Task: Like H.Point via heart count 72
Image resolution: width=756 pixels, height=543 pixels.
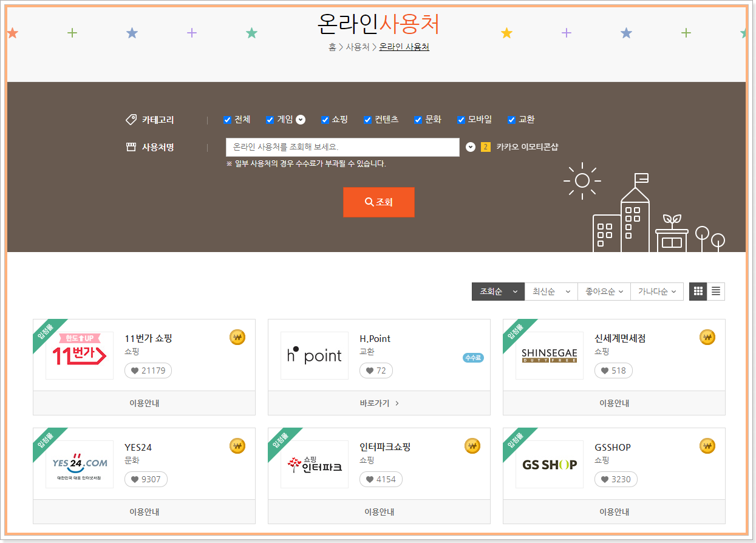Action: (x=376, y=371)
